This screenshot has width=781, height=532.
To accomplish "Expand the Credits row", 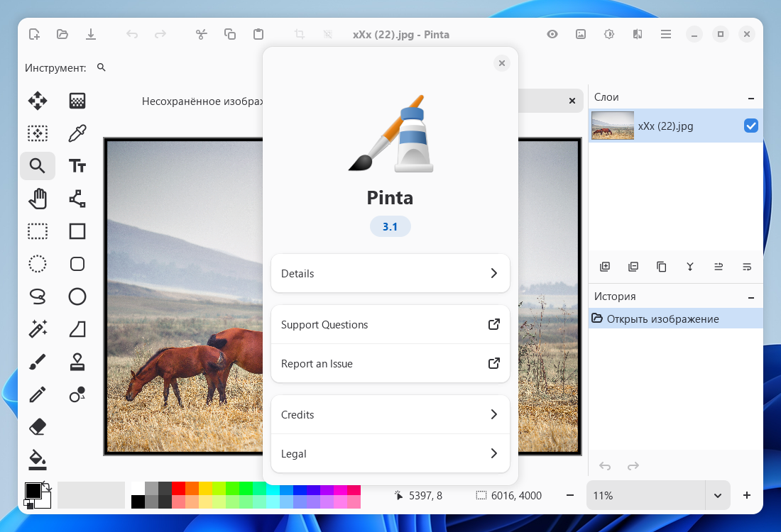I will tap(390, 414).
